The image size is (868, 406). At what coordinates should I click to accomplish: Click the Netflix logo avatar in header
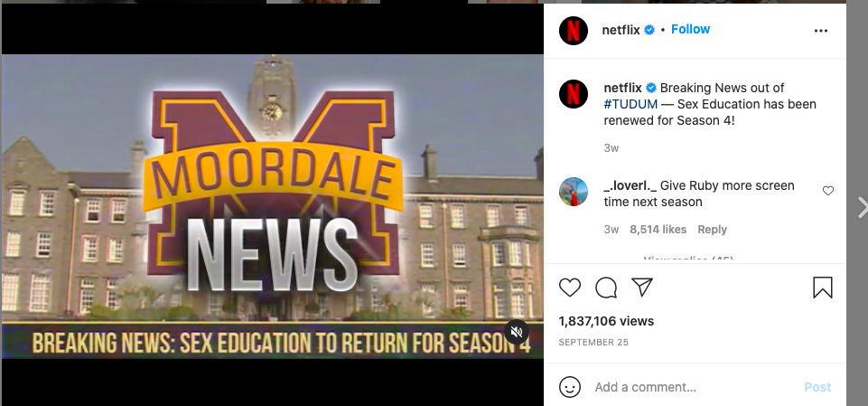pos(574,31)
